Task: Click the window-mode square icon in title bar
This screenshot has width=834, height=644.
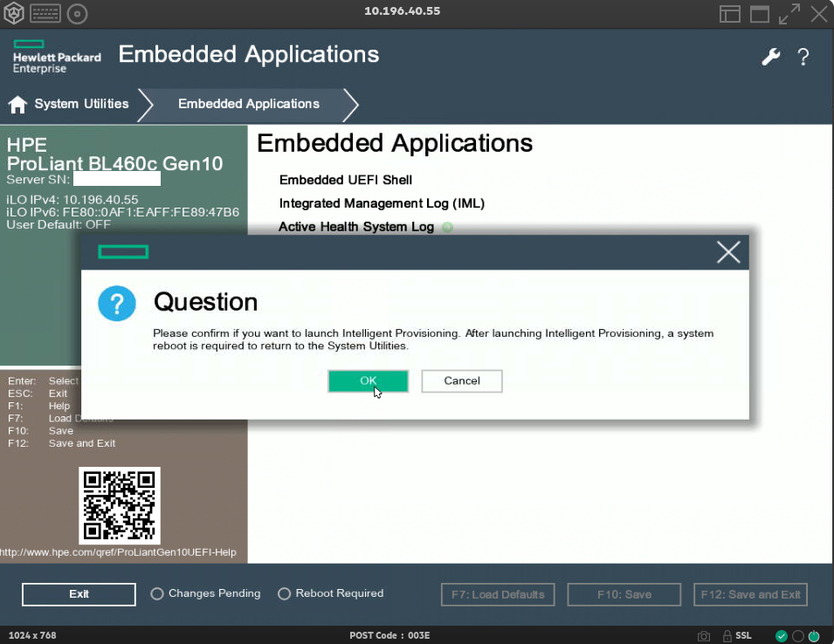Action: click(760, 14)
